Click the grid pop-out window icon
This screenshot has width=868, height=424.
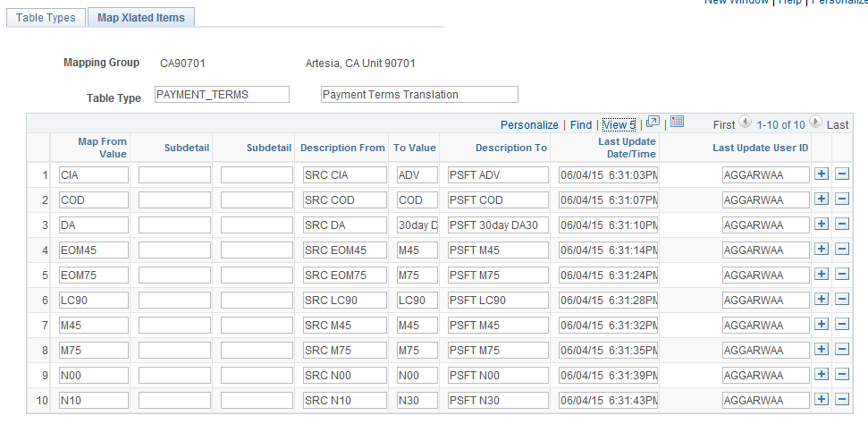point(653,123)
